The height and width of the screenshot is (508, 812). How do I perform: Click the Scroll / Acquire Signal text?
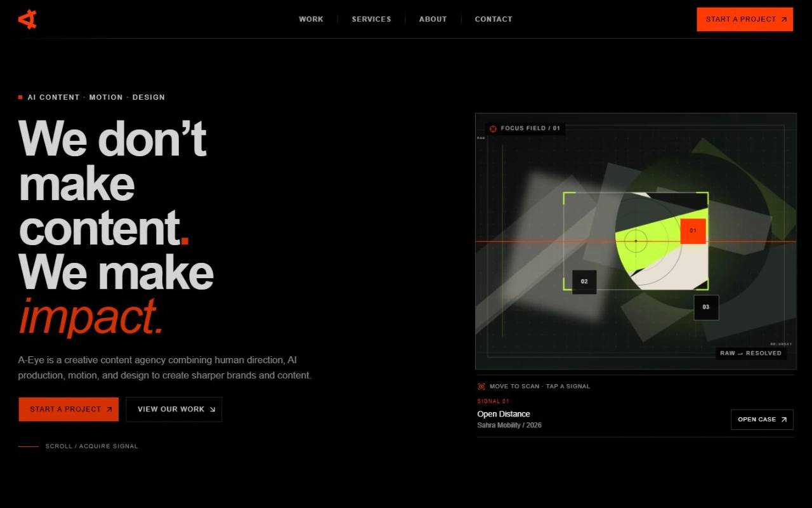(91, 446)
